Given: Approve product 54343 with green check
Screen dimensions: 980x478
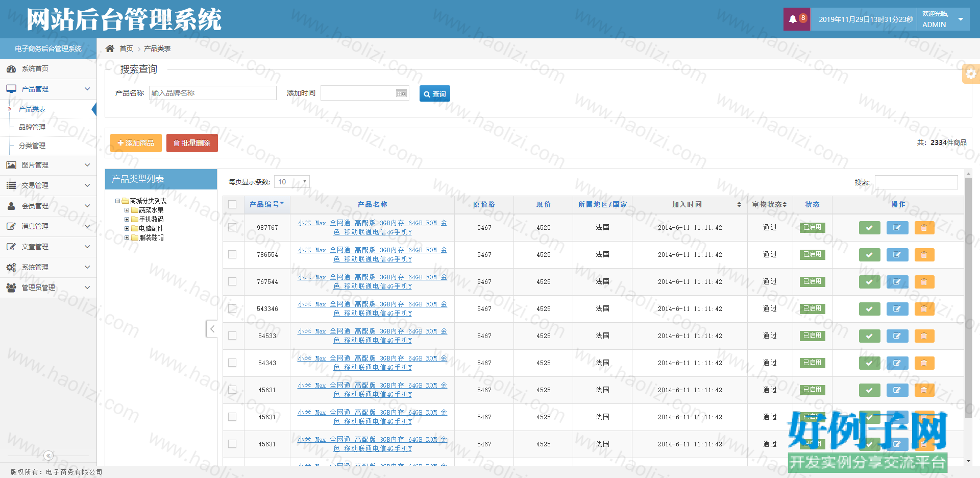Looking at the screenshot, I should point(869,363).
